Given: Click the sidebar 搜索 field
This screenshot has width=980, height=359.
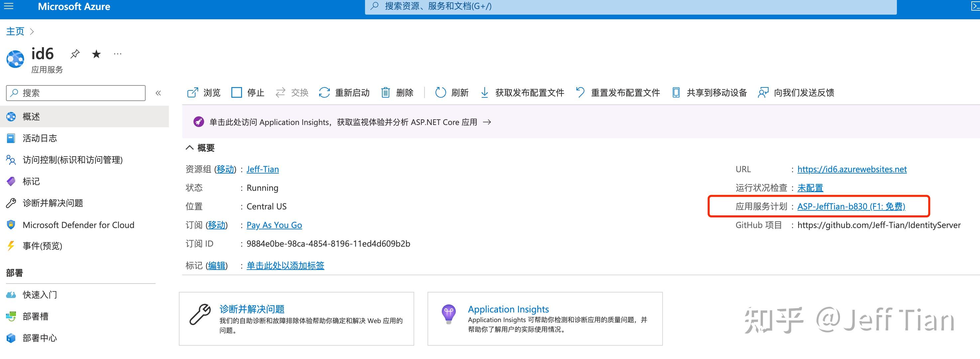Looking at the screenshot, I should 76,93.
